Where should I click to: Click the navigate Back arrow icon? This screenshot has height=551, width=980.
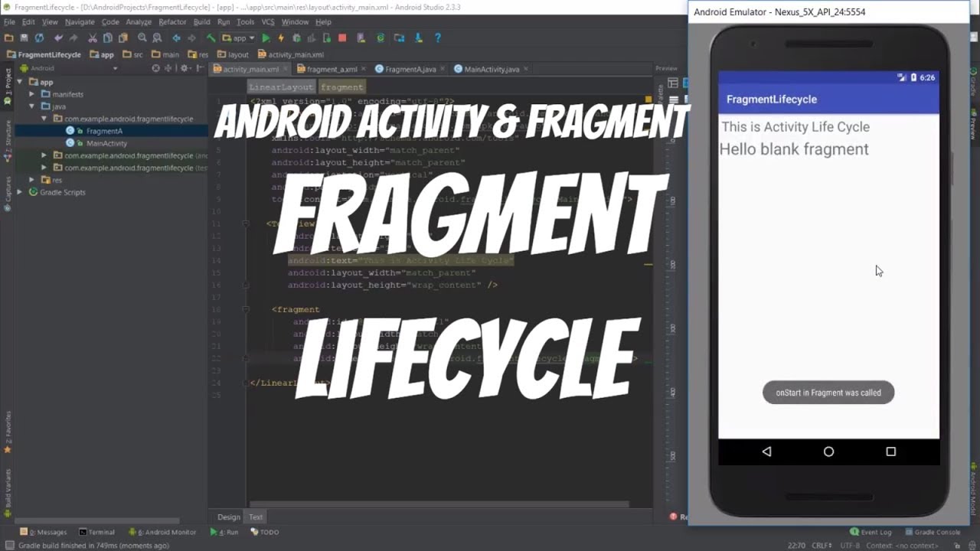tap(177, 37)
